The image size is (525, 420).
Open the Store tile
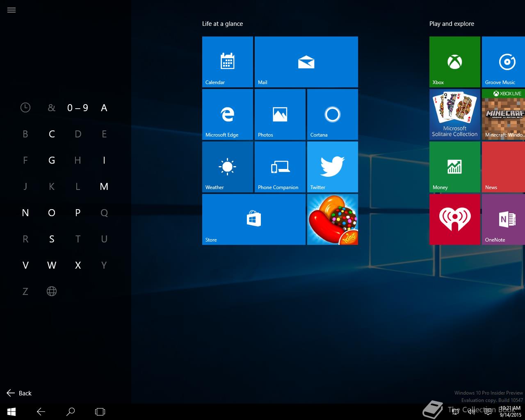[254, 219]
